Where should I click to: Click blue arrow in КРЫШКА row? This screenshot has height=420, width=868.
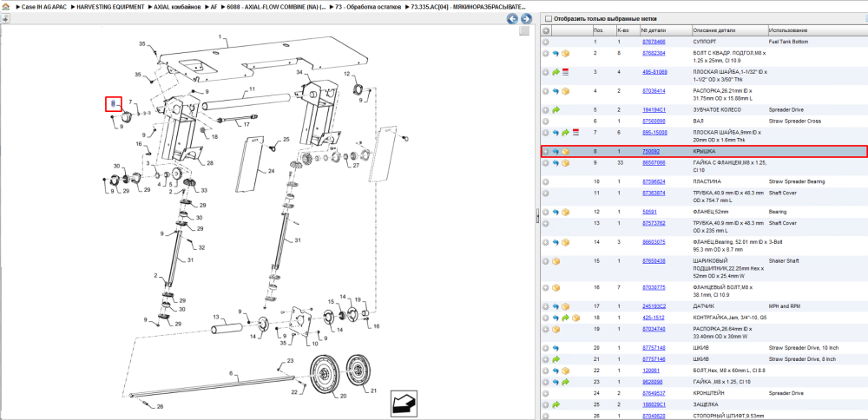pos(556,152)
